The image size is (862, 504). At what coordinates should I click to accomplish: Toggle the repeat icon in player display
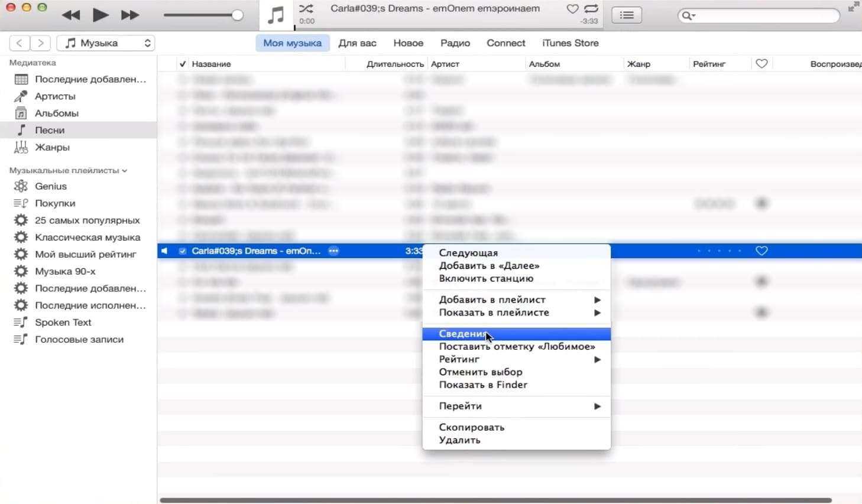(x=591, y=9)
